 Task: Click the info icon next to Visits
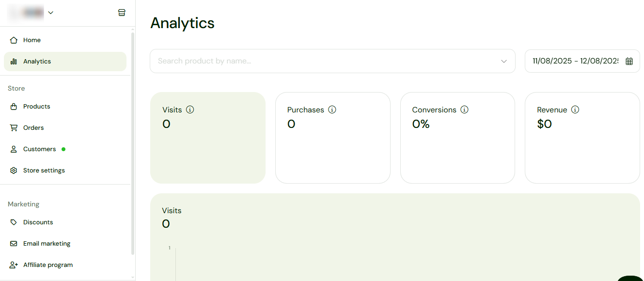tap(189, 109)
